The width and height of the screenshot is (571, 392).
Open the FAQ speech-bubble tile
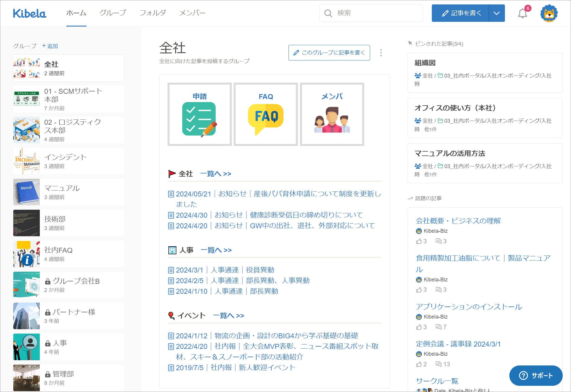tap(266, 114)
